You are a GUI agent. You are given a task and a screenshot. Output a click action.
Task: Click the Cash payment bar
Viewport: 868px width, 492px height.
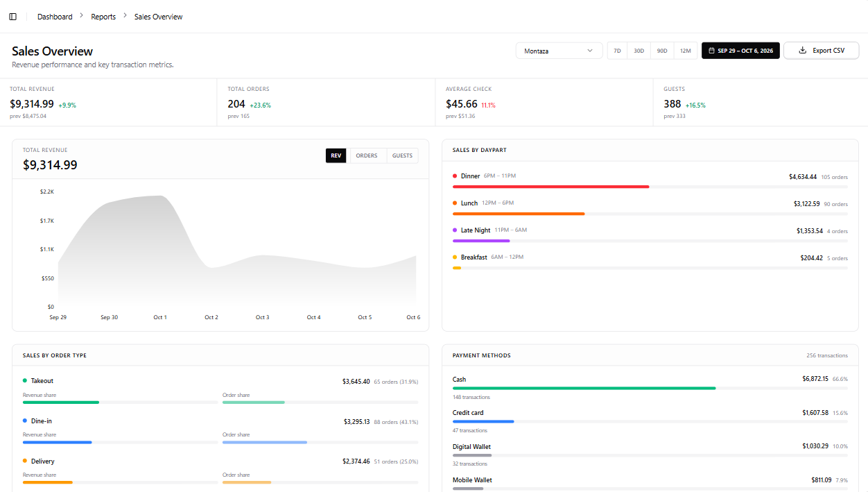tap(650, 389)
